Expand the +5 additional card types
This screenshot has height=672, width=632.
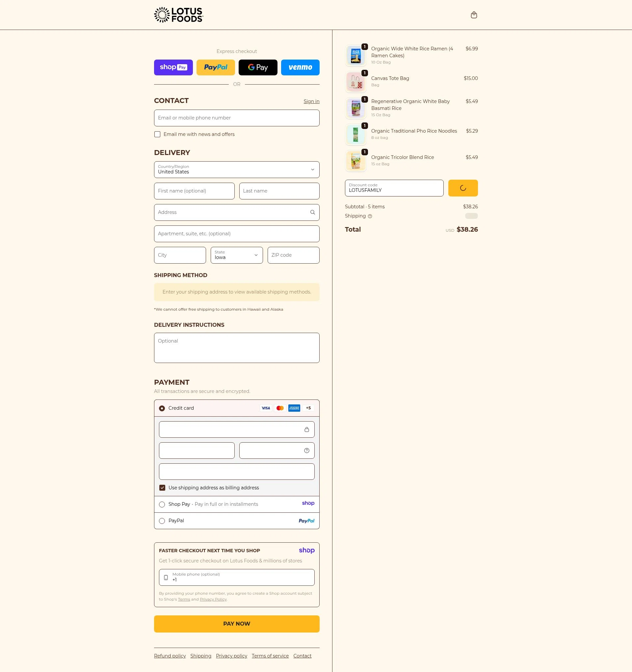pos(308,408)
